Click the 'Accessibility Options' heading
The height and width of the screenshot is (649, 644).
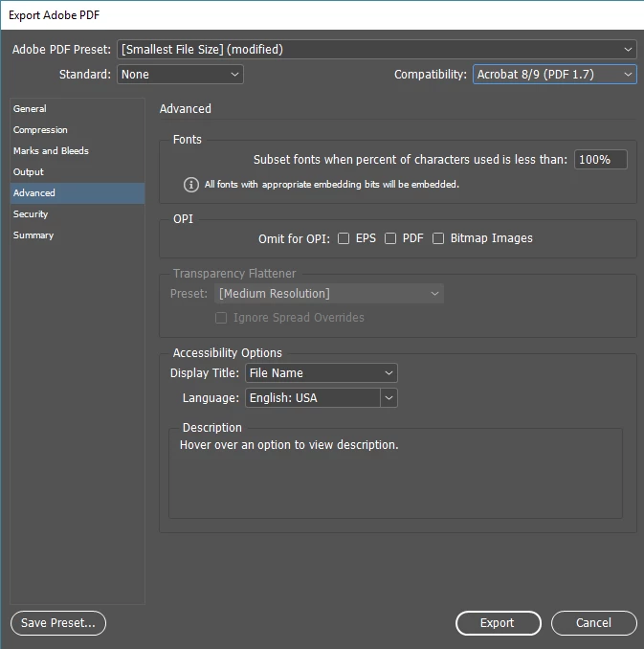tap(227, 353)
